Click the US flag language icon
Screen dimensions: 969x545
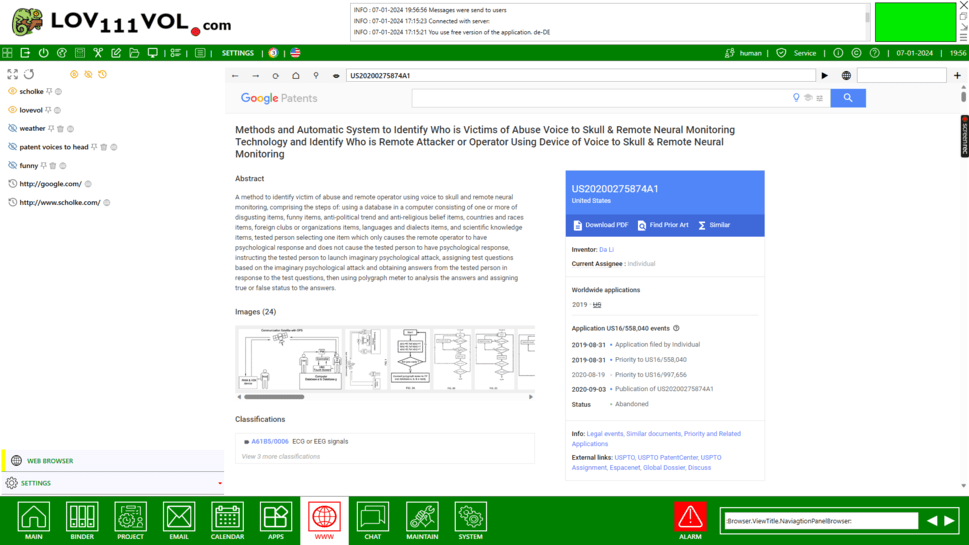[295, 53]
